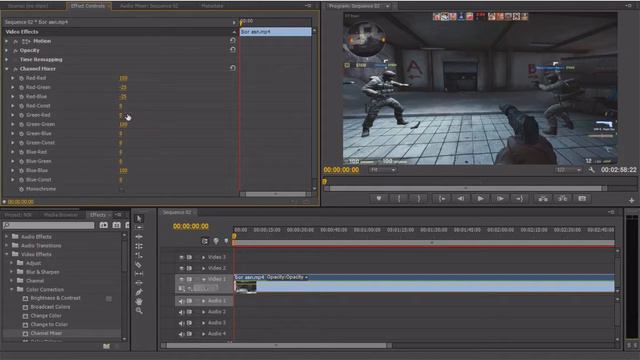Select Brightness & Contrast effect
The height and width of the screenshot is (360, 640).
56,298
